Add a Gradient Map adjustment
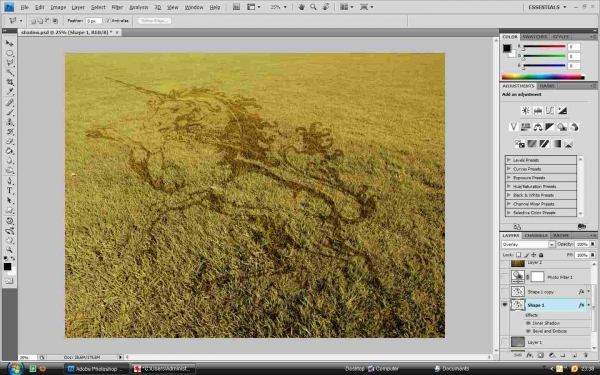Screen dimensions: 600x375 pyautogui.click(x=556, y=144)
